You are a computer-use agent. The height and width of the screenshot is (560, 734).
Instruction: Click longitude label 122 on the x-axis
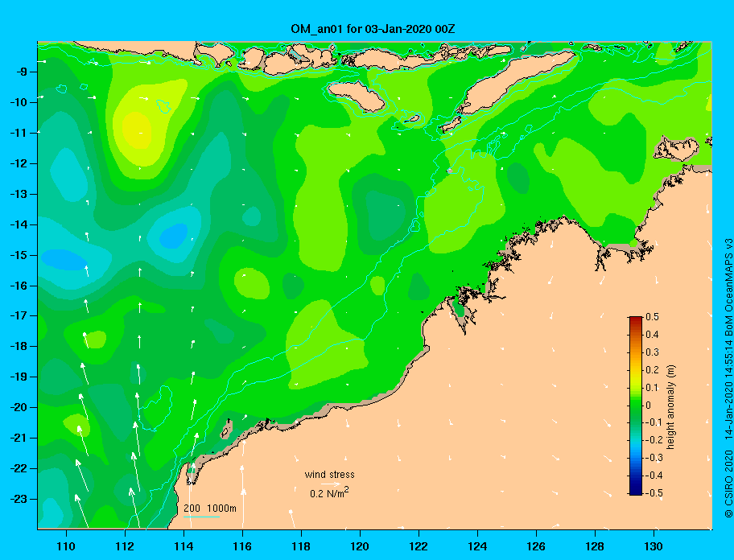(419, 546)
